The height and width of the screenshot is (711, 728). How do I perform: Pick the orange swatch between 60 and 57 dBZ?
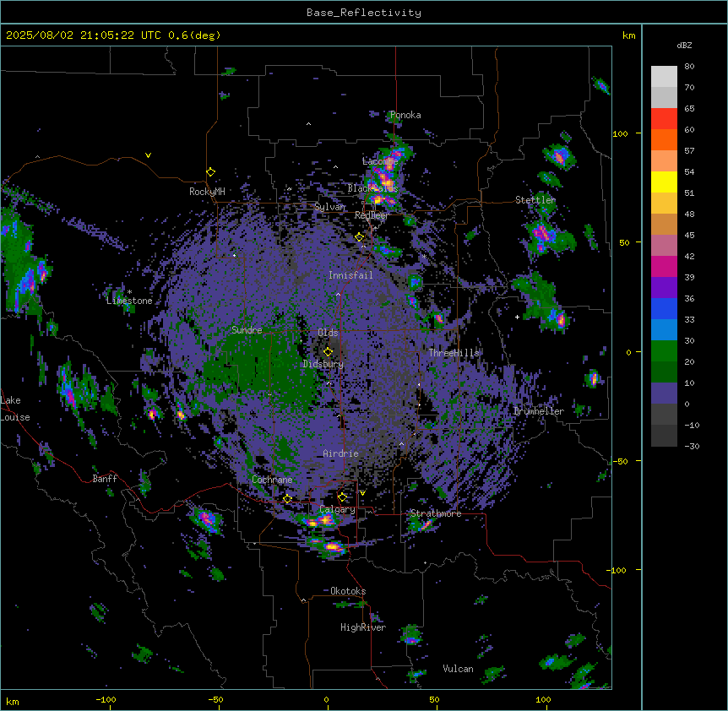pos(664,139)
